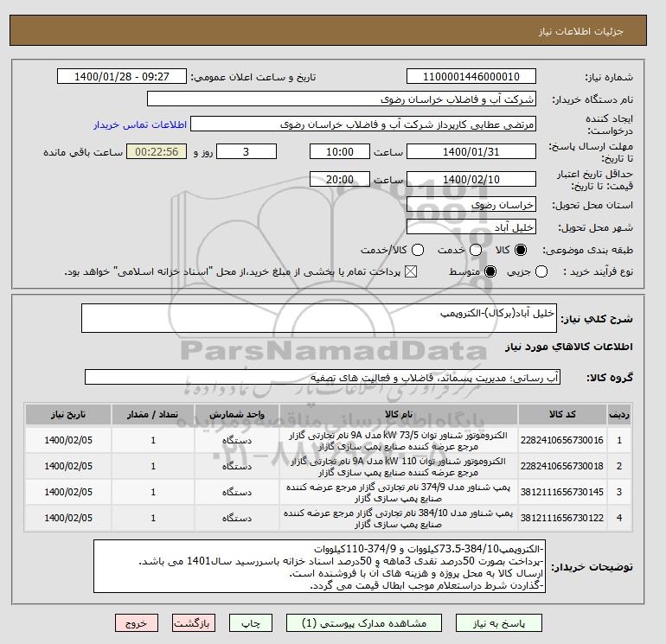This screenshot has height=644, width=666.
Task: Click the نام کالا column header
Action: coord(399,414)
